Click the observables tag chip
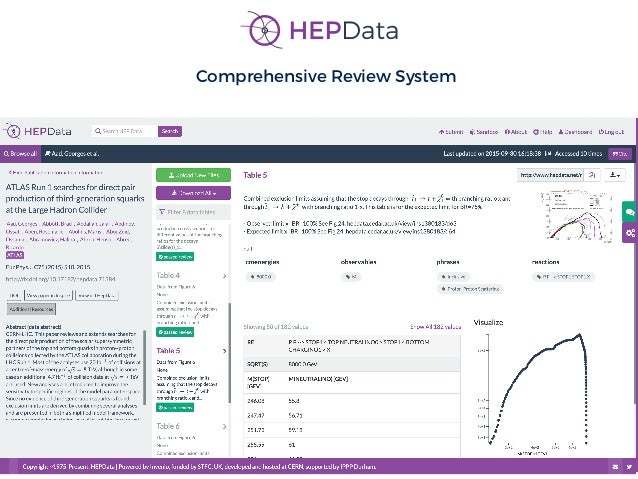Image resolution: width=638 pixels, height=479 pixels. point(351,277)
